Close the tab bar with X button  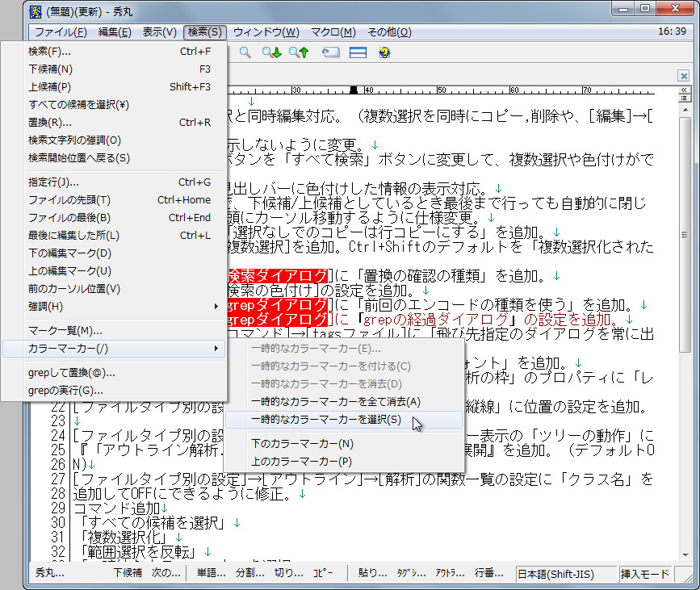[x=684, y=76]
